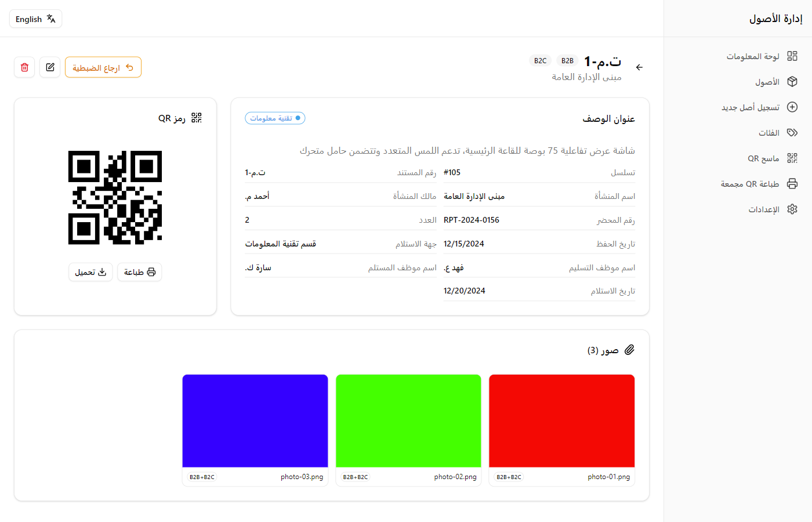The image size is (812, 522).
Task: Click the رمز QR card heading
Action: (180, 118)
